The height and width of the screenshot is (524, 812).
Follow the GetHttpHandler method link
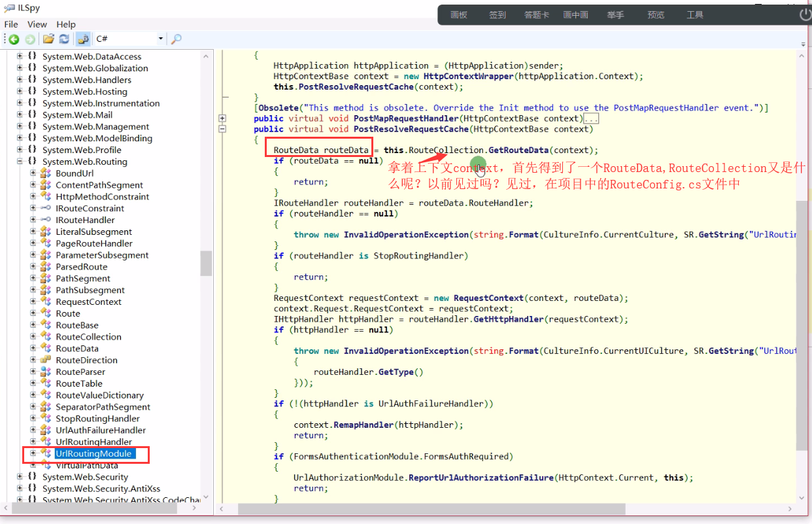509,319
